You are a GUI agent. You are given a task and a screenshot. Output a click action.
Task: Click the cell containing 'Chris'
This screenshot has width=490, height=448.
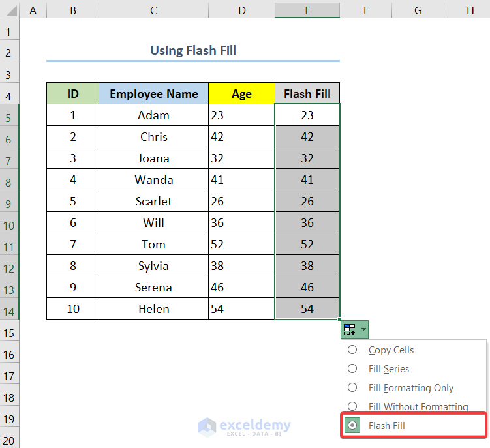tap(153, 136)
